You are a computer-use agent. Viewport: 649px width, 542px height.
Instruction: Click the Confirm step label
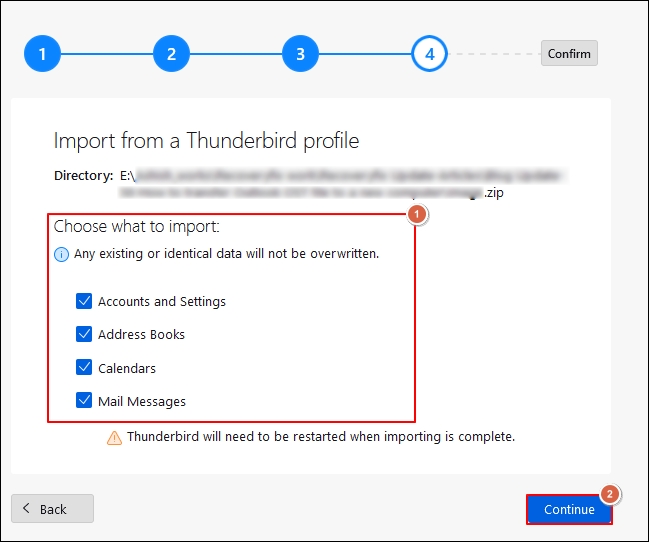click(x=569, y=53)
